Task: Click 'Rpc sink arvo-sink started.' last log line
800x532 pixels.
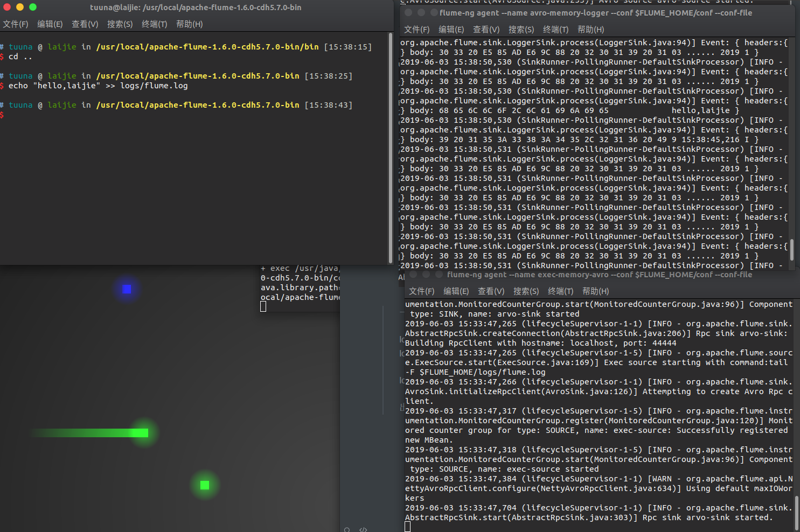Action: [x=707, y=517]
